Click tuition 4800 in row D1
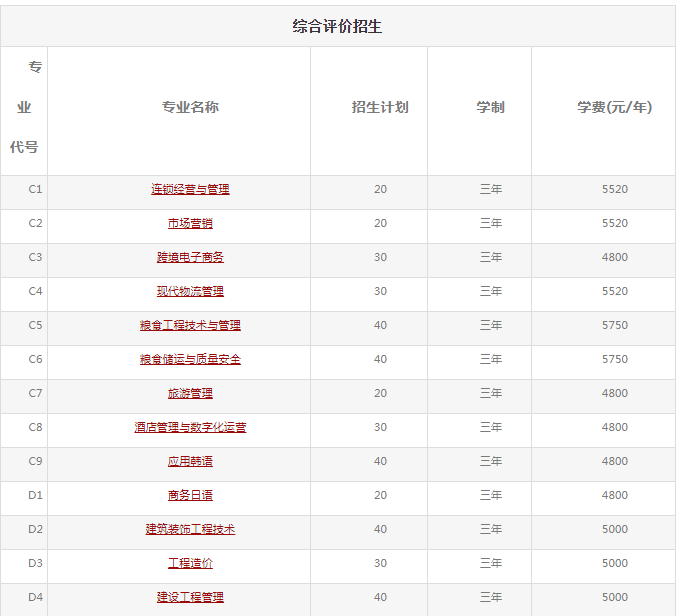Viewport: 683px width, 616px height. click(x=615, y=495)
